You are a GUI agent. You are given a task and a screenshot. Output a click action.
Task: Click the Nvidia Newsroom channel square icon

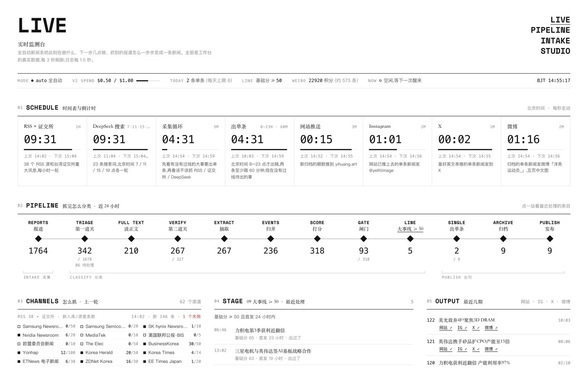(x=19, y=335)
